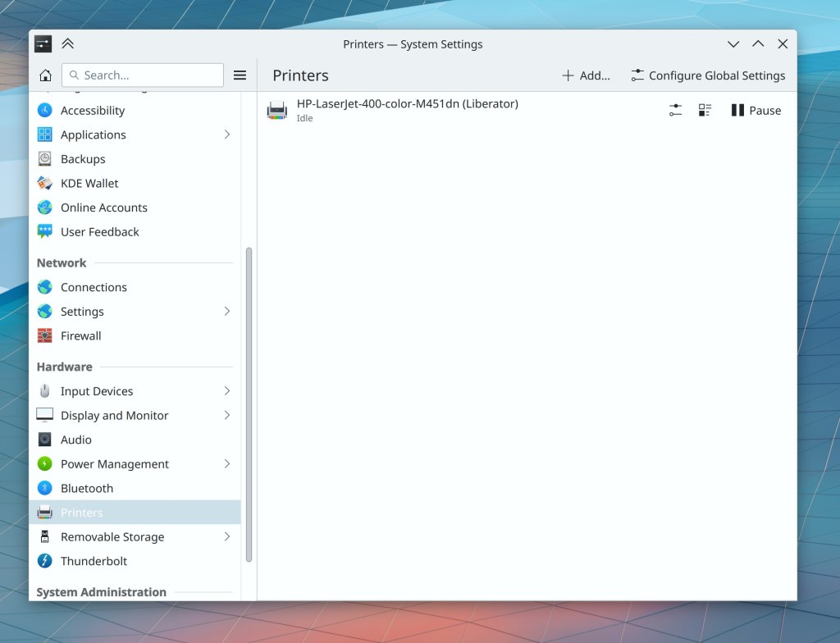Click the Audio speaker icon
840x643 pixels.
click(x=45, y=440)
